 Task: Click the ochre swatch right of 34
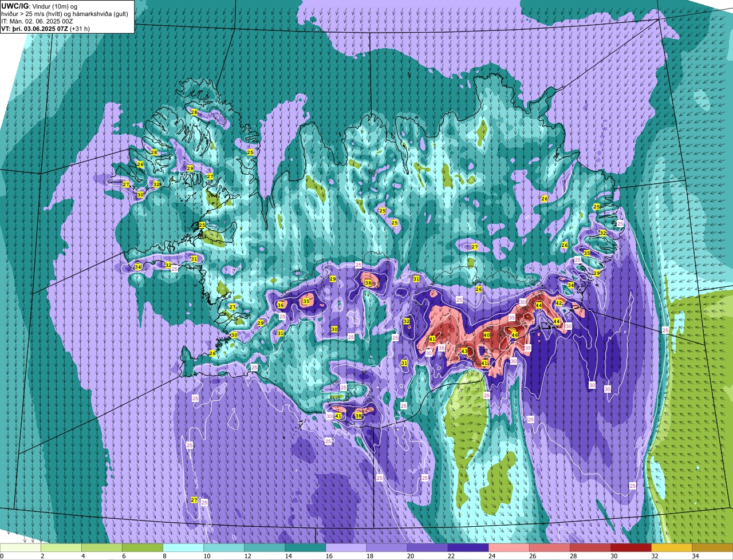pyautogui.click(x=712, y=548)
